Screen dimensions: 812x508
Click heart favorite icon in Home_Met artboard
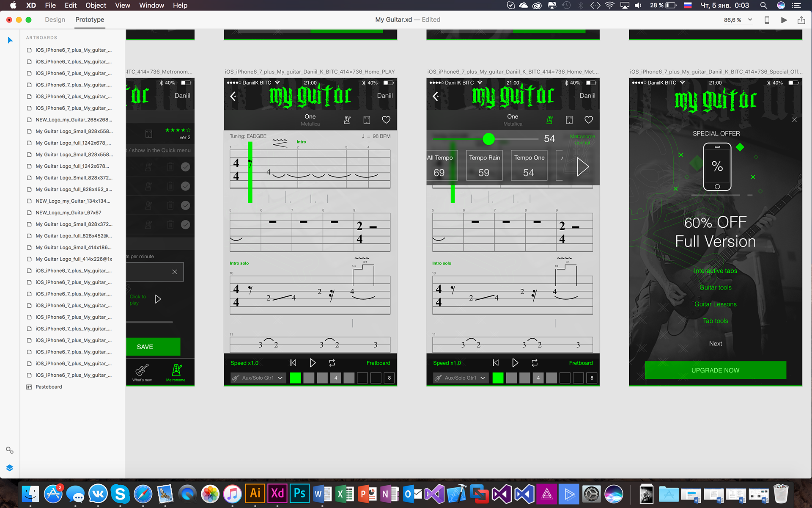click(589, 120)
